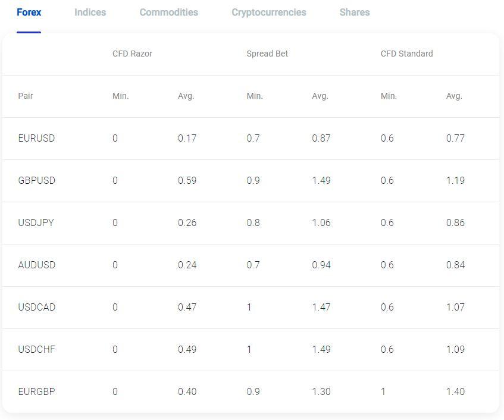
Task: Click the active Forex tab
Action: pos(29,12)
